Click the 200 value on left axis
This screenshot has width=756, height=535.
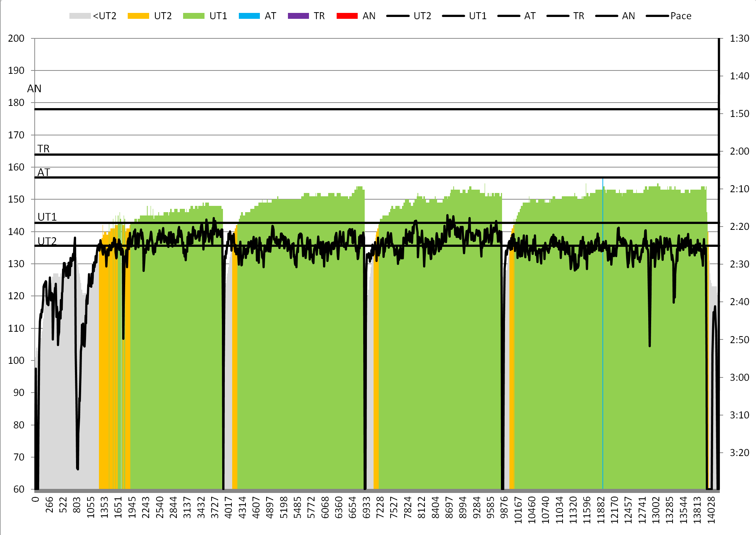coord(16,38)
